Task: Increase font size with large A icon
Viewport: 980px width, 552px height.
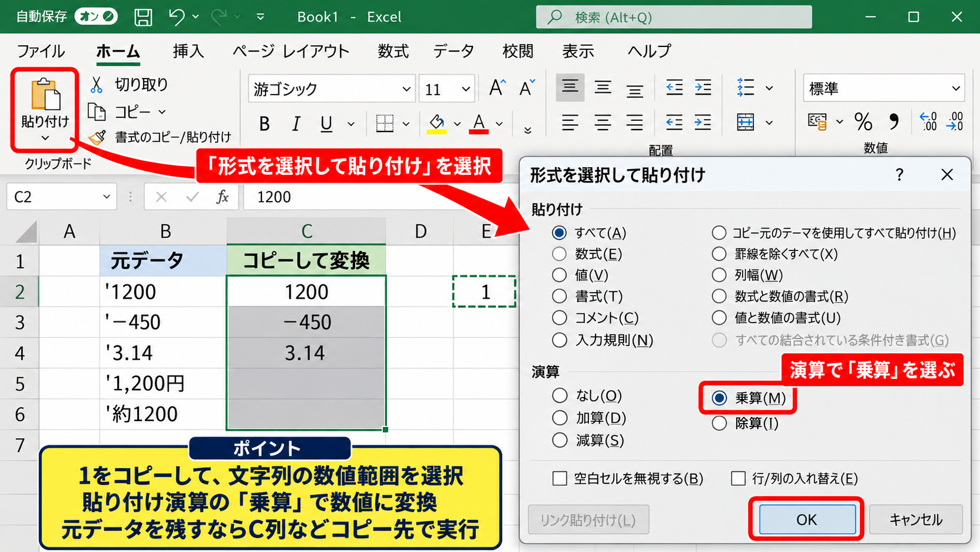Action: point(497,88)
